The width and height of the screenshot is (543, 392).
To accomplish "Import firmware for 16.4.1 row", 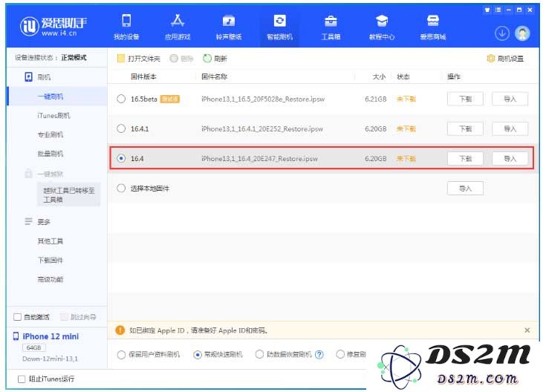I will pyautogui.click(x=510, y=128).
